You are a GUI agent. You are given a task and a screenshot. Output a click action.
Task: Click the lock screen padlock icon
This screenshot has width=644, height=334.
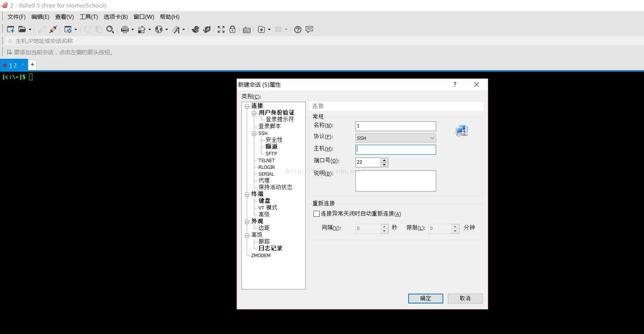coord(232,29)
